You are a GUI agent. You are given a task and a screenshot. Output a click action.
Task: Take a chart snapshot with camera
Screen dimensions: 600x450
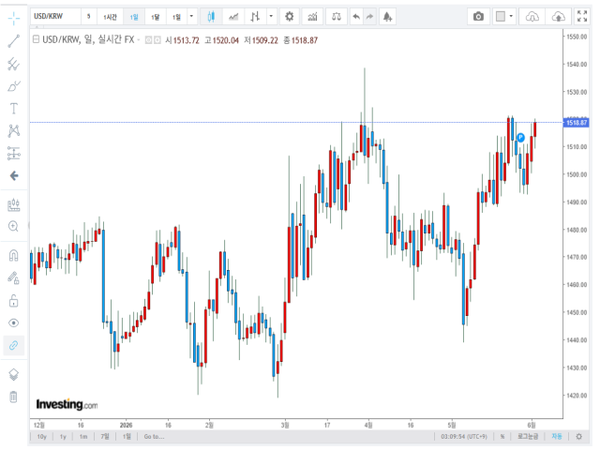coord(478,16)
